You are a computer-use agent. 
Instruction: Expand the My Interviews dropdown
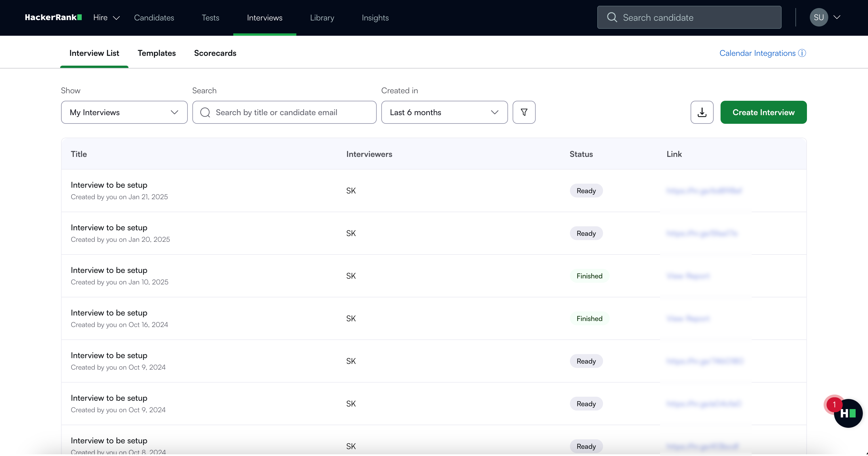(124, 112)
